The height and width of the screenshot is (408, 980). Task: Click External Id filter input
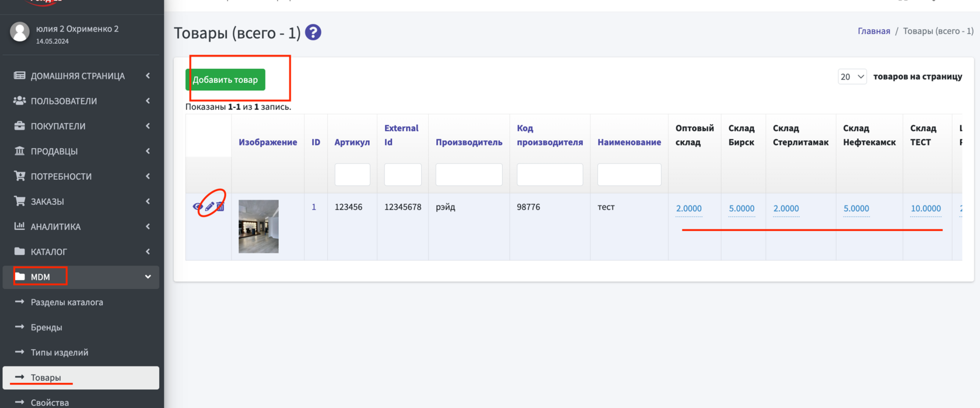pyautogui.click(x=403, y=175)
